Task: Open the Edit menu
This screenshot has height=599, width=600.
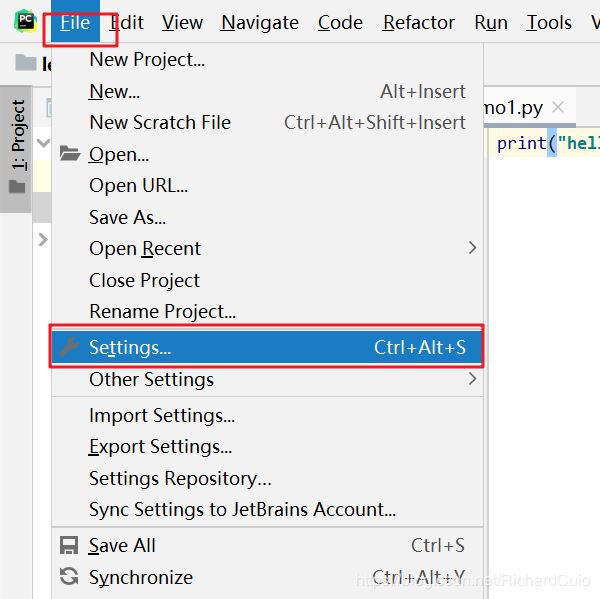Action: pyautogui.click(x=127, y=22)
